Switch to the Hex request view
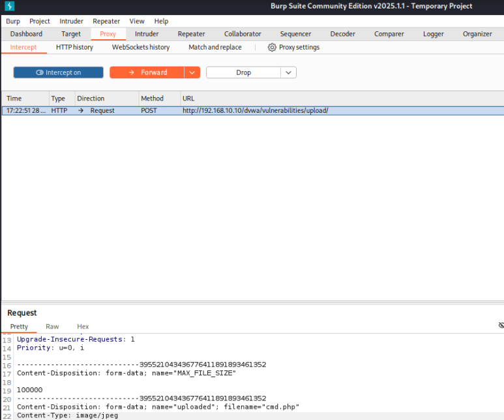This screenshot has width=504, height=420. (x=83, y=327)
